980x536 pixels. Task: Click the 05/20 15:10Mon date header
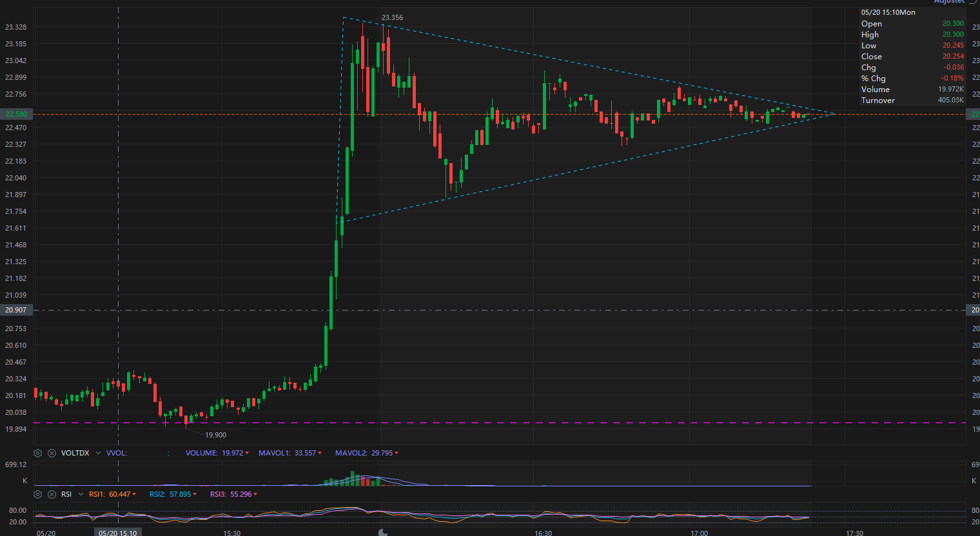(888, 12)
